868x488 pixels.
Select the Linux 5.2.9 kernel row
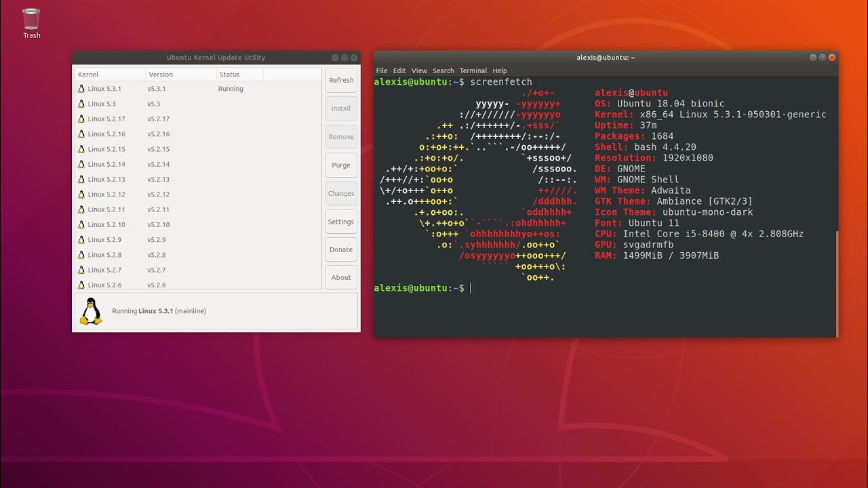198,240
